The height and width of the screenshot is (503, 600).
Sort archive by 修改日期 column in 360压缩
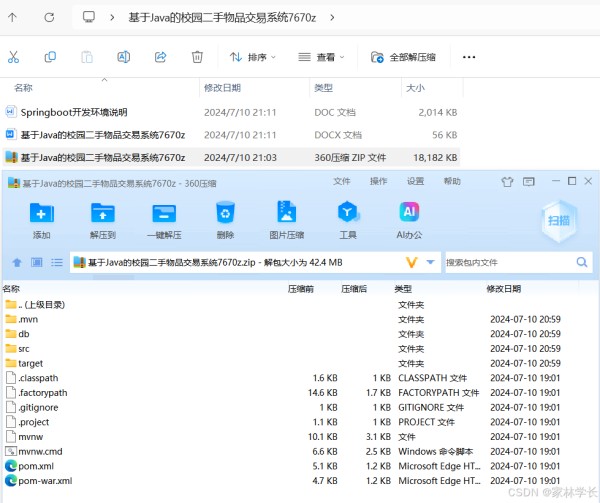pyautogui.click(x=504, y=289)
